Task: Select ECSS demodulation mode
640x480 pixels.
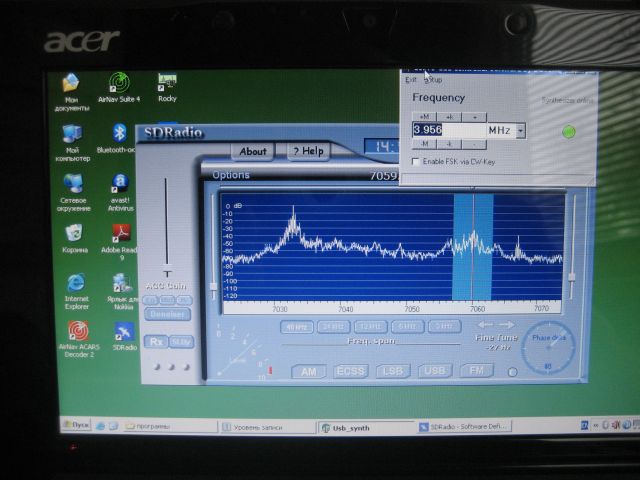Action: pos(350,371)
